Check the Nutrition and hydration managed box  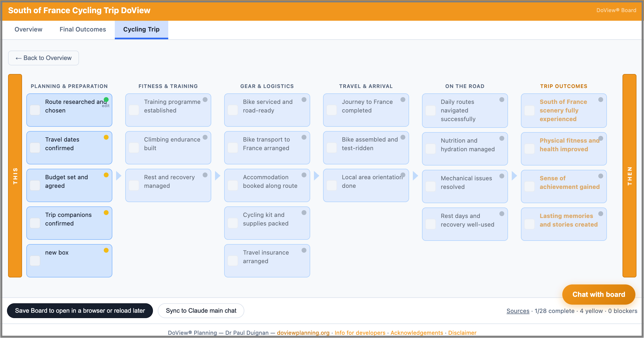431,149
